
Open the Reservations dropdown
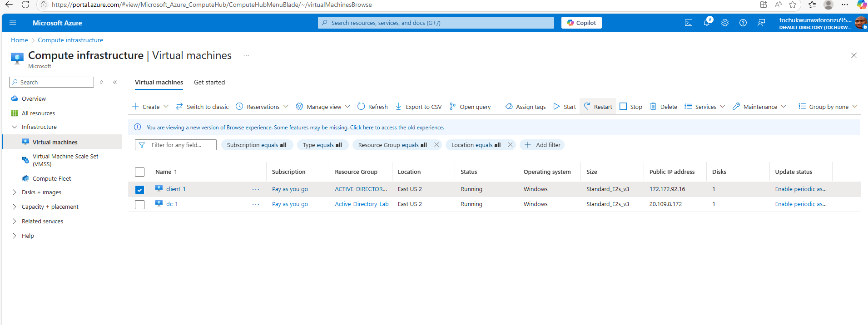point(262,107)
